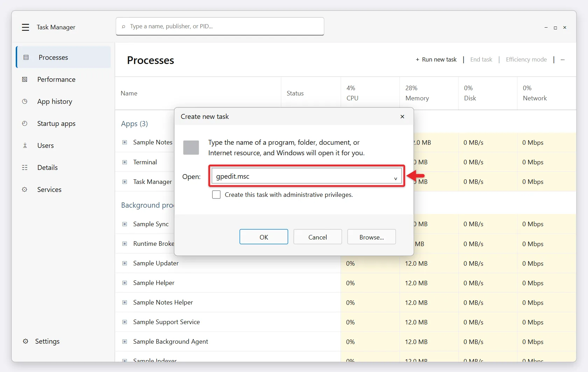Screen dimensions: 588x372
Task: Click the Users person icon
Action: tap(25, 145)
